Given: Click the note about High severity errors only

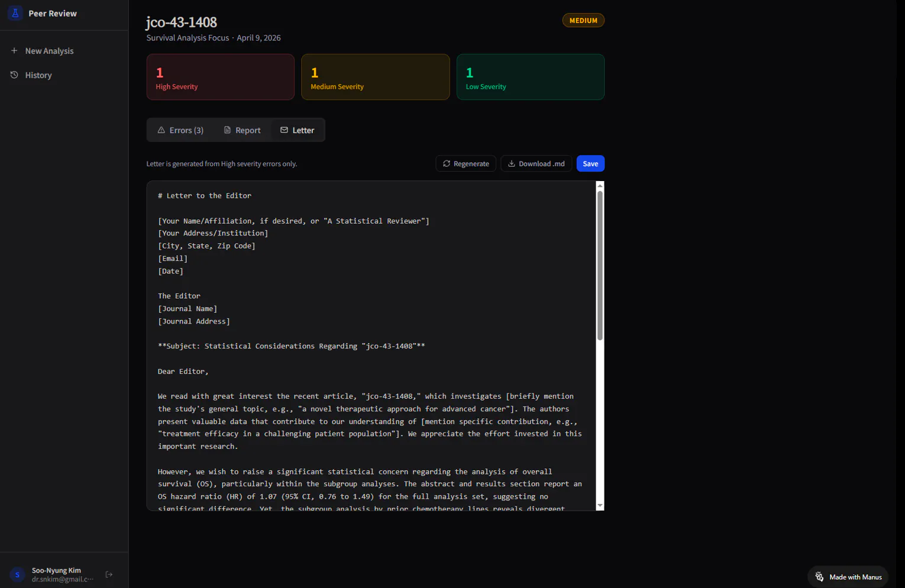Looking at the screenshot, I should (222, 164).
